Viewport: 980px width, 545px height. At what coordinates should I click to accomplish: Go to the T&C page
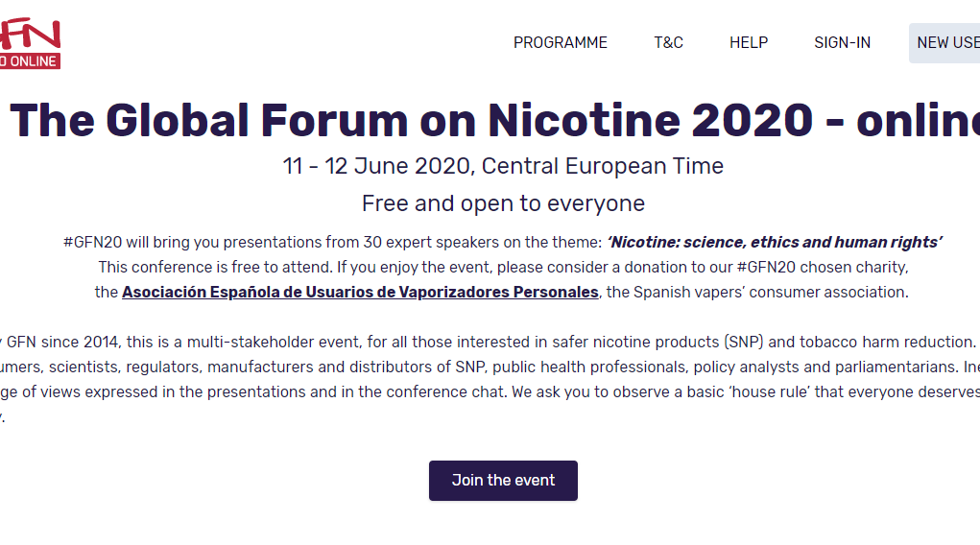[668, 42]
